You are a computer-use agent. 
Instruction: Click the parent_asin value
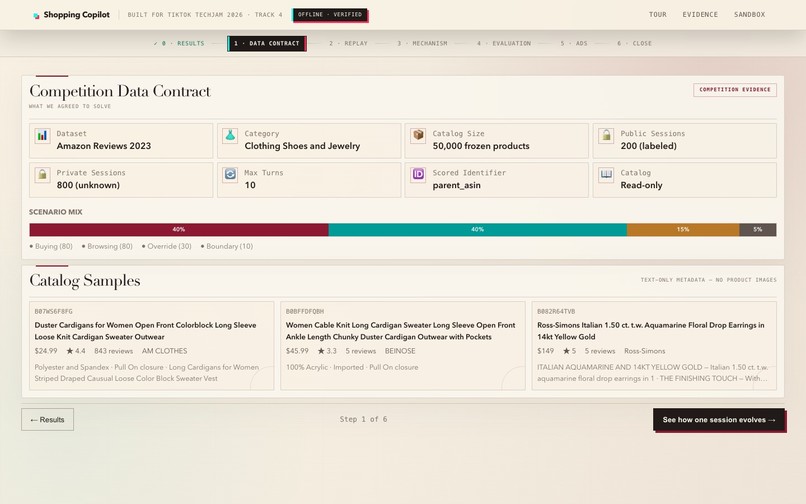point(456,186)
